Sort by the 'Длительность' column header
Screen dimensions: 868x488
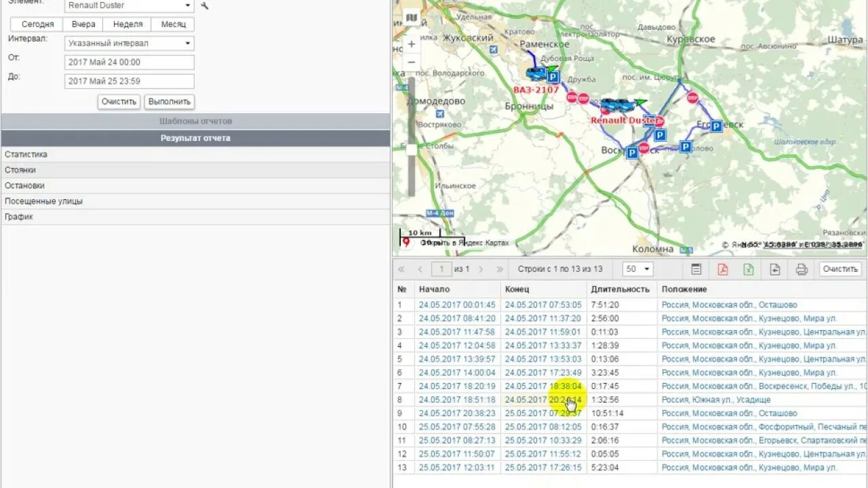620,289
